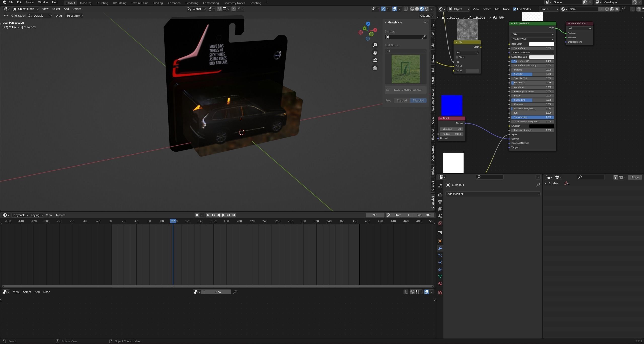
Task: Open the Output properties tab icon
Action: pyautogui.click(x=440, y=202)
